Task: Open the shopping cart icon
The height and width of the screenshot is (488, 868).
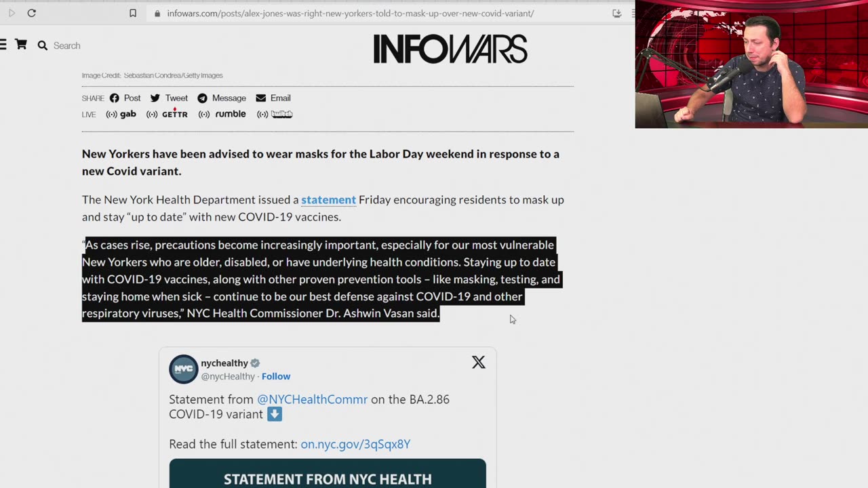Action: pos(21,45)
